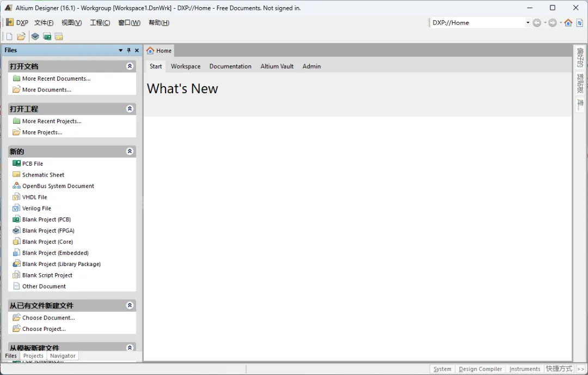This screenshot has width=588, height=375.
Task: Click the Verilog File icon
Action: [16, 208]
